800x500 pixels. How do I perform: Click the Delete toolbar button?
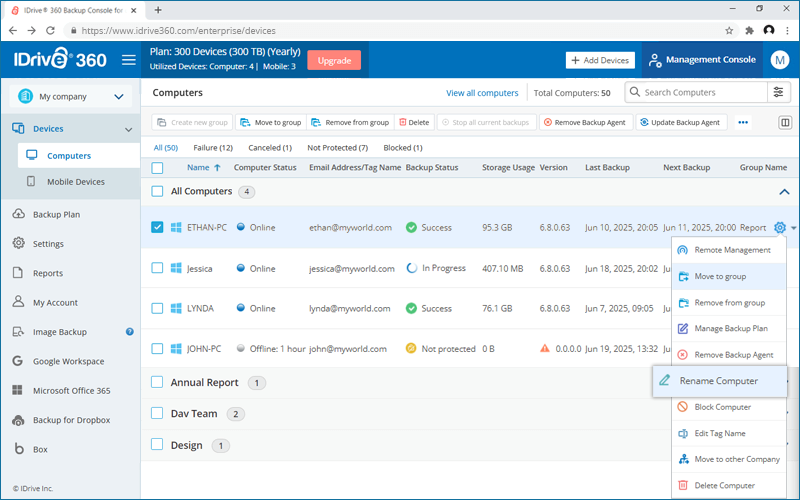[414, 122]
